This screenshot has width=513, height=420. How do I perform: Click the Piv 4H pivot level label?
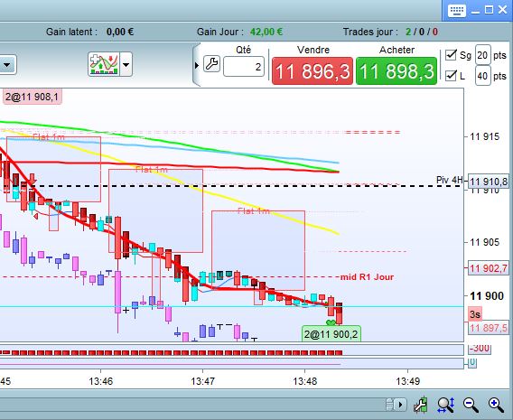tap(450, 180)
